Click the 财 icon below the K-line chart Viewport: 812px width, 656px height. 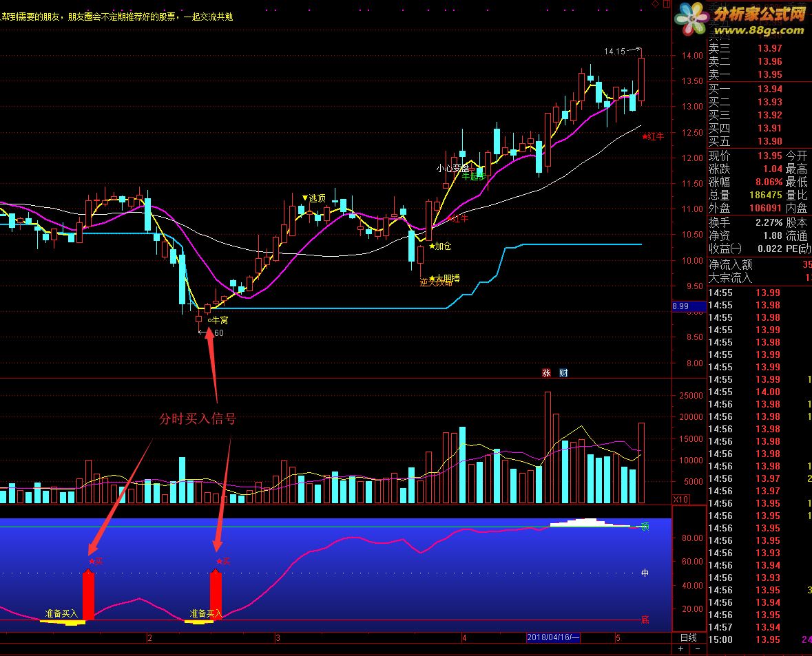(x=563, y=373)
